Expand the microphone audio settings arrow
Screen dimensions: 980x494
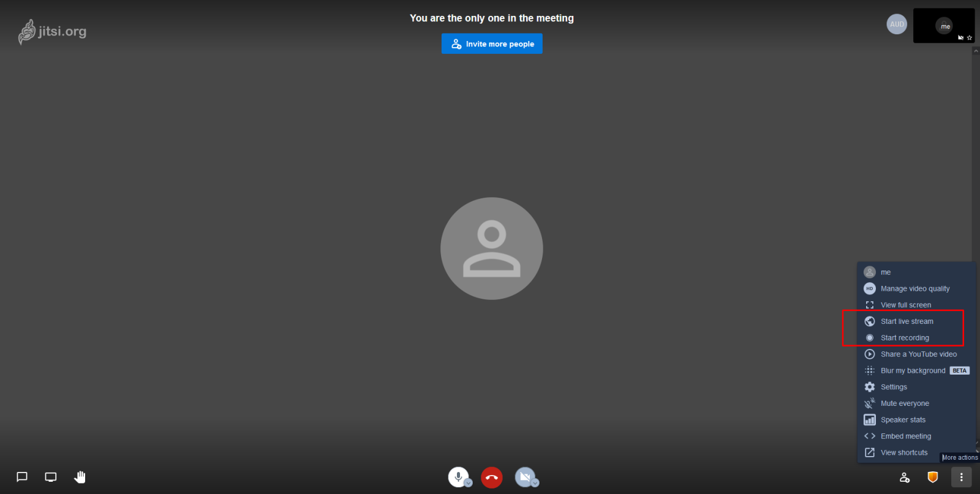tap(469, 483)
